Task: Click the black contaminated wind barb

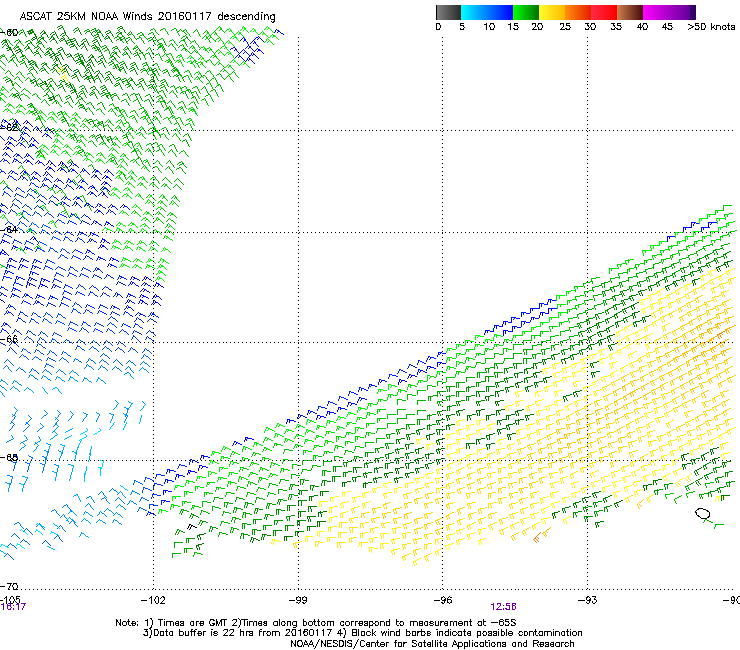Action: [x=192, y=526]
